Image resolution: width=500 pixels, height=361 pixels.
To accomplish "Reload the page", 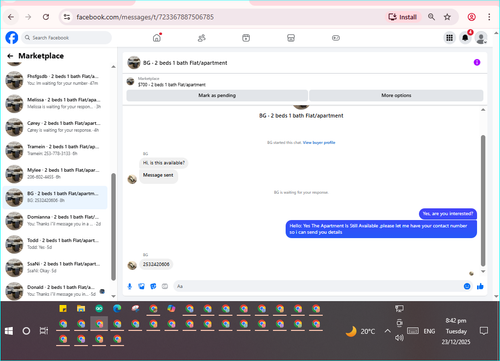I will (46, 17).
